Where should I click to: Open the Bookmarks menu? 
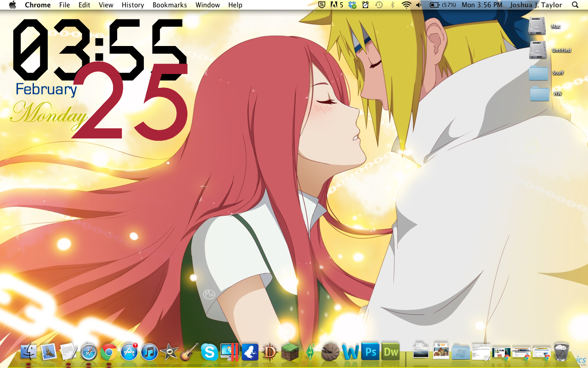(170, 5)
